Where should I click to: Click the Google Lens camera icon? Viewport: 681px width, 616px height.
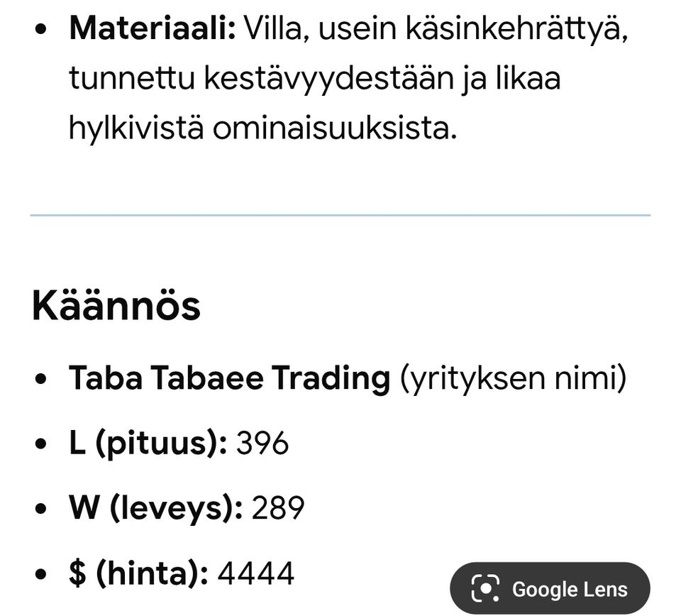tap(485, 589)
